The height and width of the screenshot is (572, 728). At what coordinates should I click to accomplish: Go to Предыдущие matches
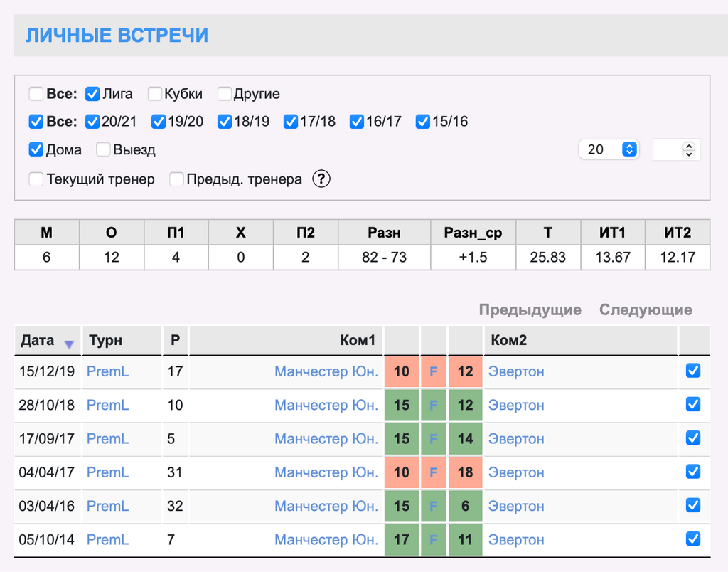coord(530,310)
